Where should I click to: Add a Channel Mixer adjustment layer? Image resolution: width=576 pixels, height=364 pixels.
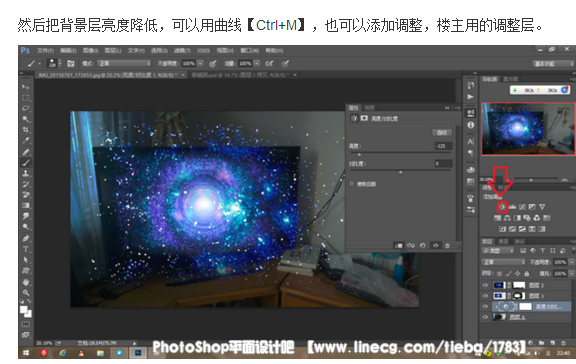(x=537, y=218)
